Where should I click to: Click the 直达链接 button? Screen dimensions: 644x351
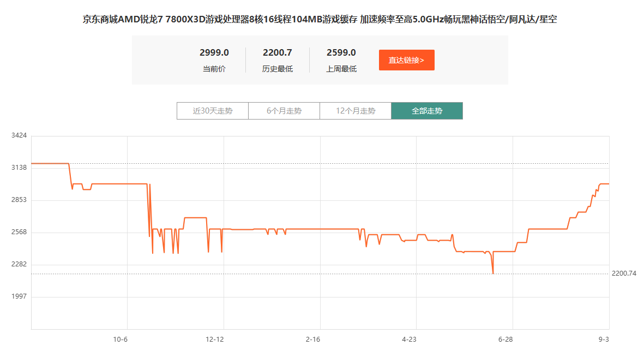pyautogui.click(x=406, y=60)
